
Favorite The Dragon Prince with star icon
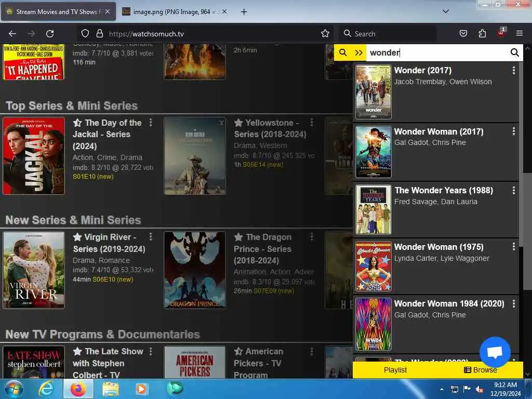[238, 237]
